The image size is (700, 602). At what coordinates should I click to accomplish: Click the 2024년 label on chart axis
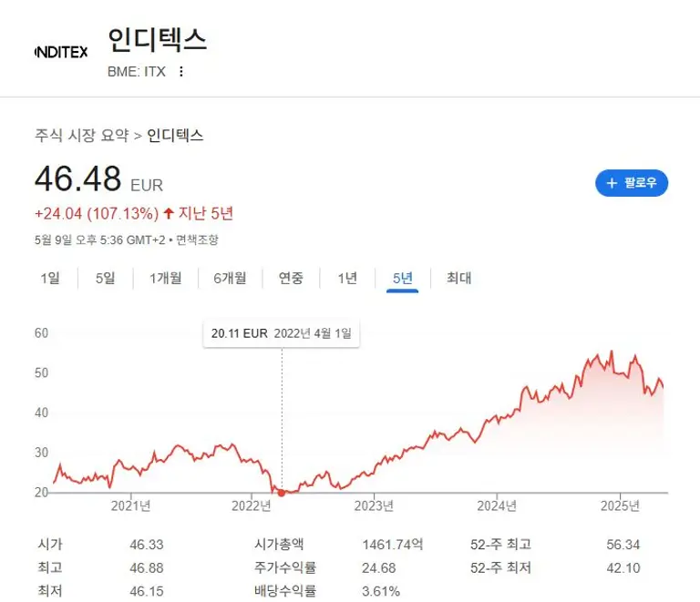(498, 506)
